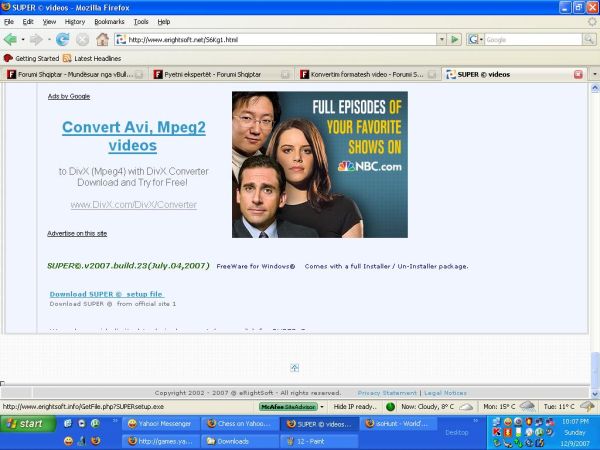Viewport: 600px width, 450px height.
Task: Reload the page with the Refresh icon
Action: 63,39
